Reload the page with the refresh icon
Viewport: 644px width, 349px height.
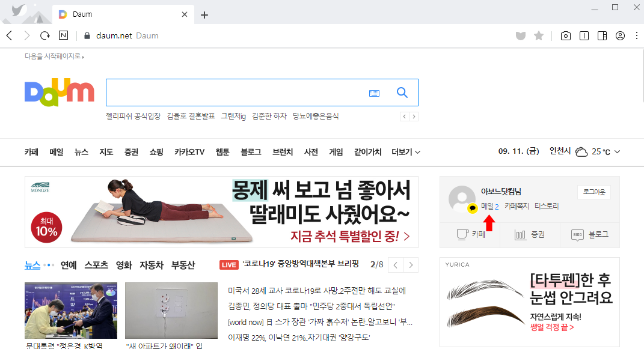[x=44, y=35]
